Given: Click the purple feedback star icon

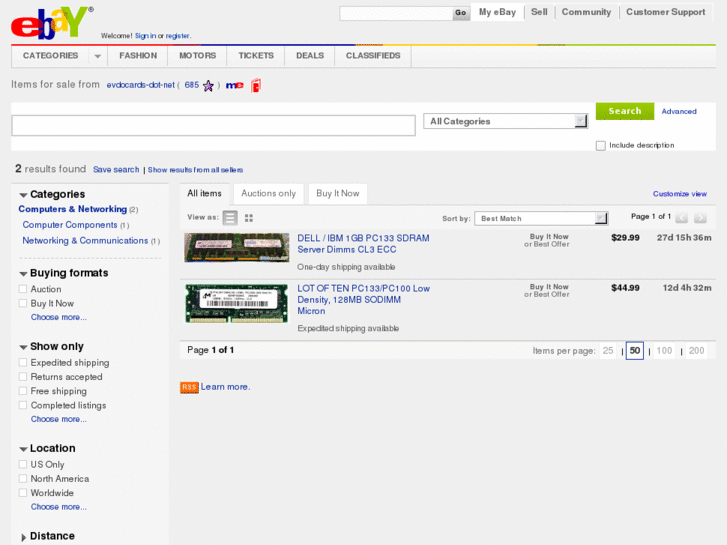Looking at the screenshot, I should (x=208, y=86).
